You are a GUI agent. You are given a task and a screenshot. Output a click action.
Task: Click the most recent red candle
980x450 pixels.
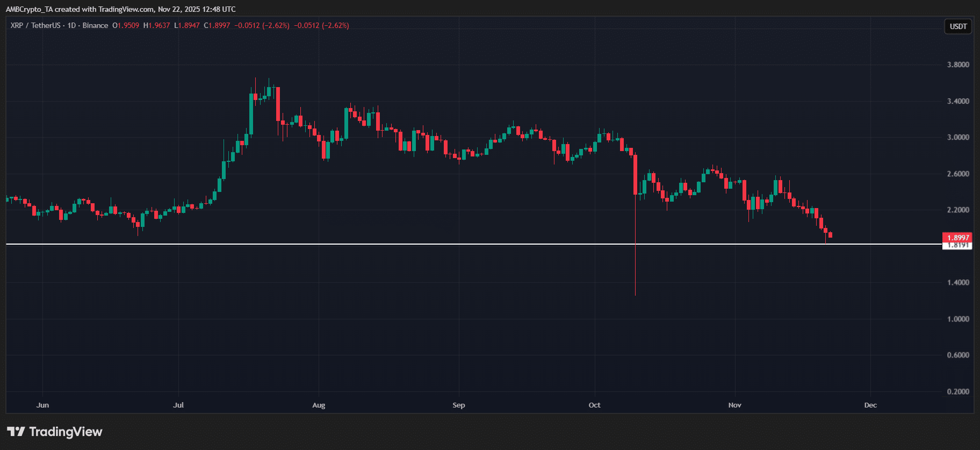[831, 235]
